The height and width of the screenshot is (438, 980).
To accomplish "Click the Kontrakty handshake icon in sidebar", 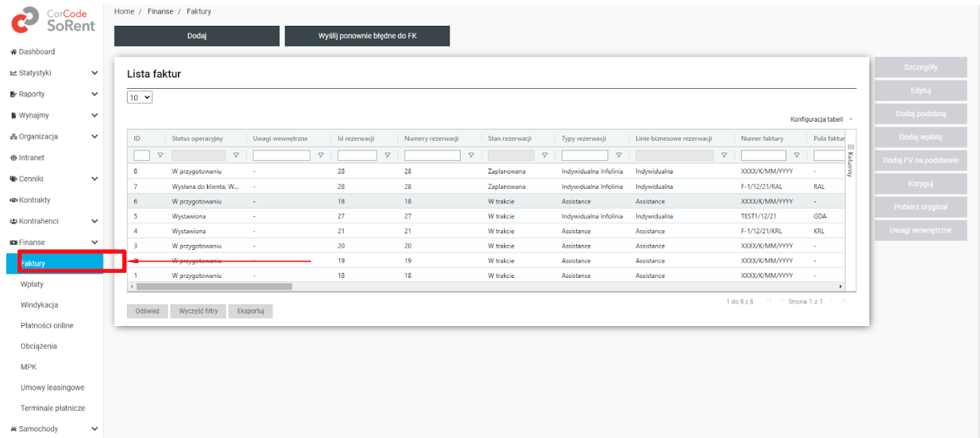I will tap(13, 200).
